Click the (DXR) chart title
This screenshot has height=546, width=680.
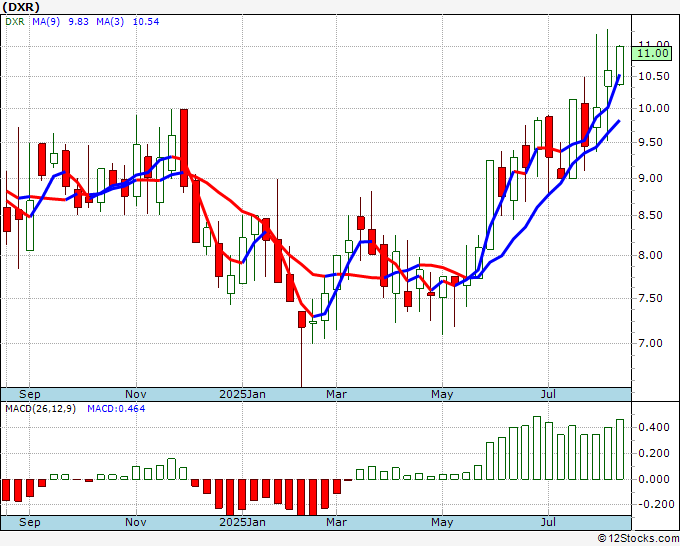(21, 7)
